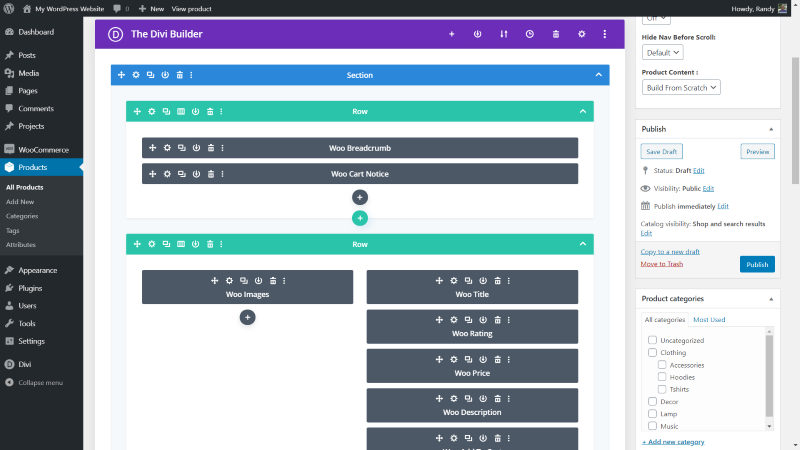
Task: Open Product Content dropdown
Action: click(x=681, y=87)
